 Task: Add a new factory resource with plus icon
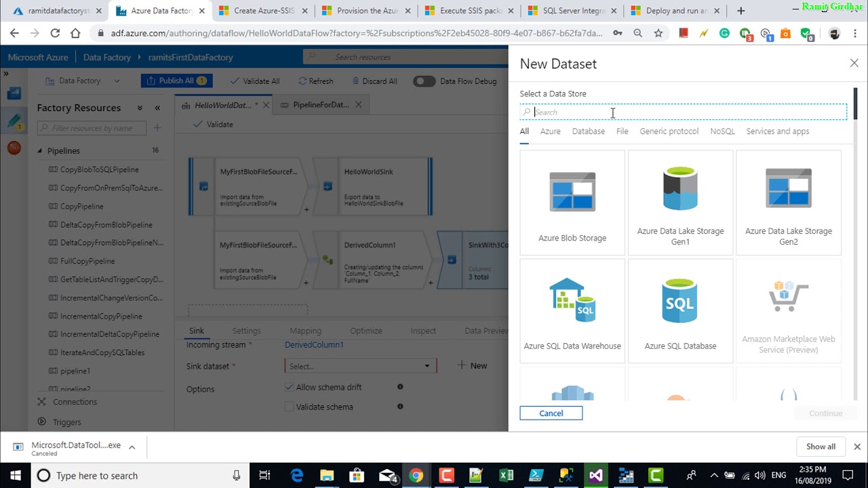click(x=157, y=127)
